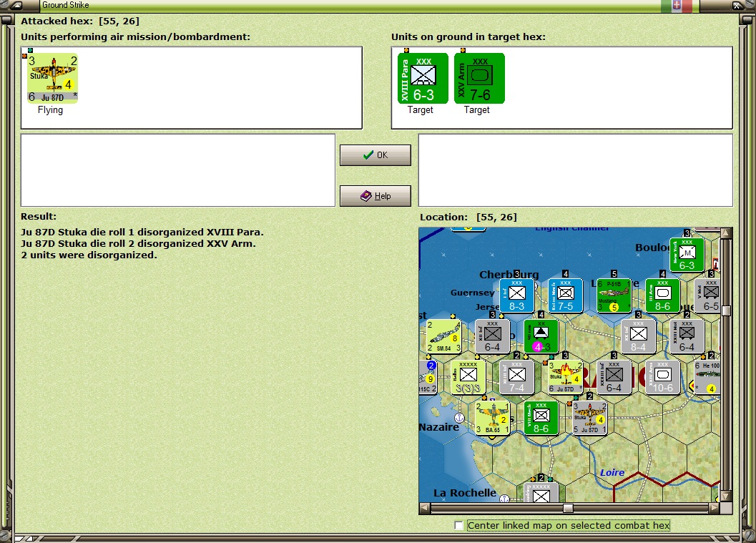Enable Center linked map on selected combat hex

[x=458, y=525]
